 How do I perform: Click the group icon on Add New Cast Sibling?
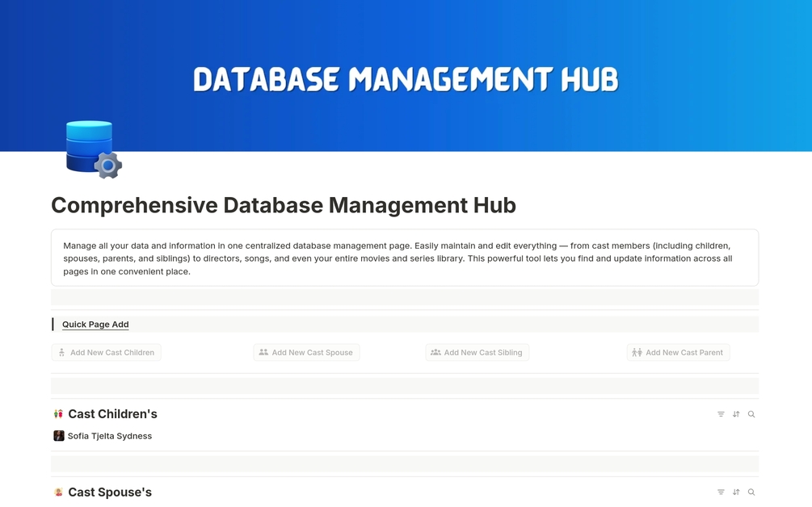click(x=435, y=352)
